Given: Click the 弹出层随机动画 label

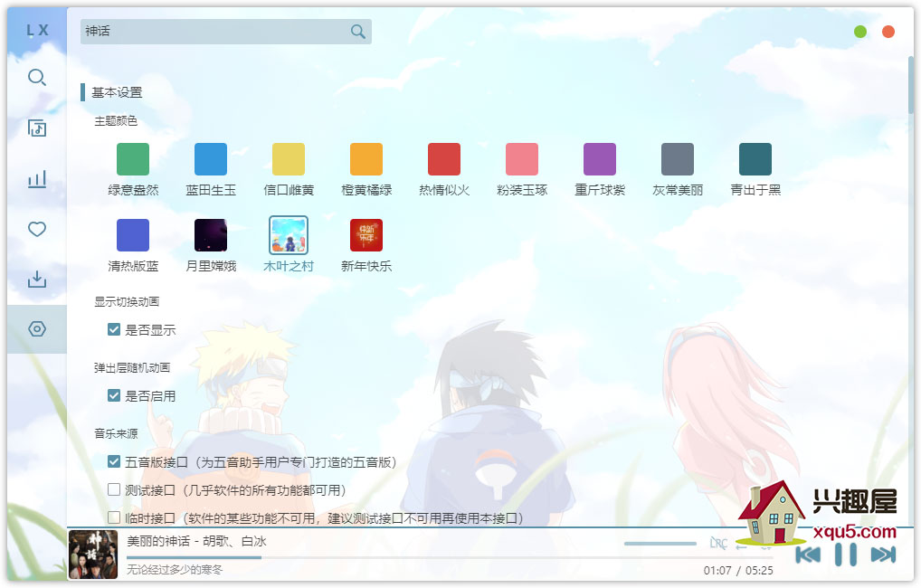Looking at the screenshot, I should [x=132, y=367].
